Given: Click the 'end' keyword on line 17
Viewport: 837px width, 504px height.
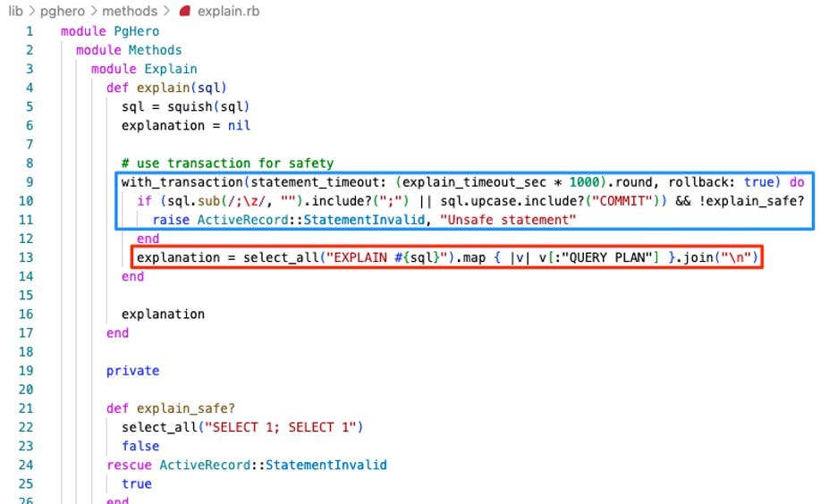Looking at the screenshot, I should [117, 332].
